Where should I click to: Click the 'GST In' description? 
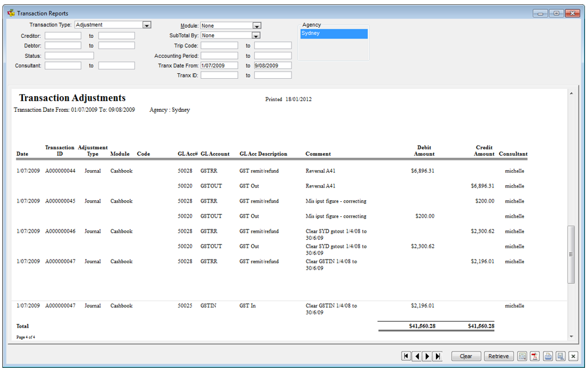(248, 306)
